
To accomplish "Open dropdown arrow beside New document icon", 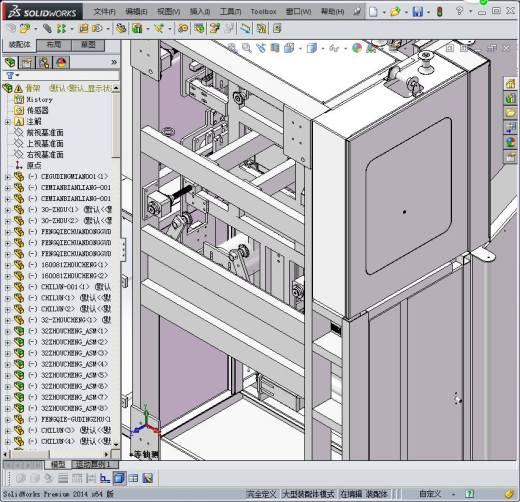I will click(x=384, y=12).
